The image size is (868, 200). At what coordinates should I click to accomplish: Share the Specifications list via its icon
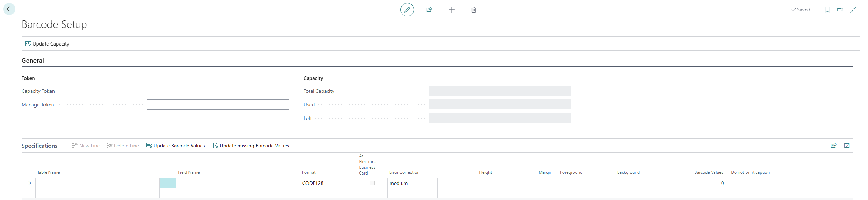(834, 146)
